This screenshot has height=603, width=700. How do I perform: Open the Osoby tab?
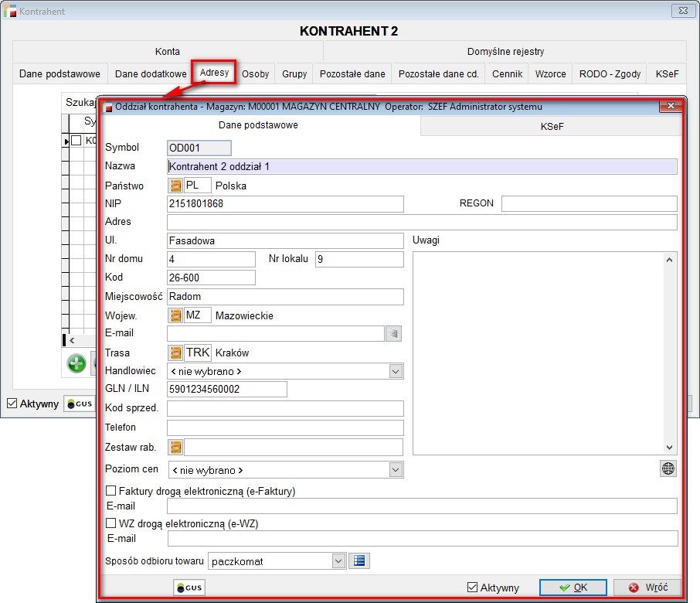click(255, 74)
